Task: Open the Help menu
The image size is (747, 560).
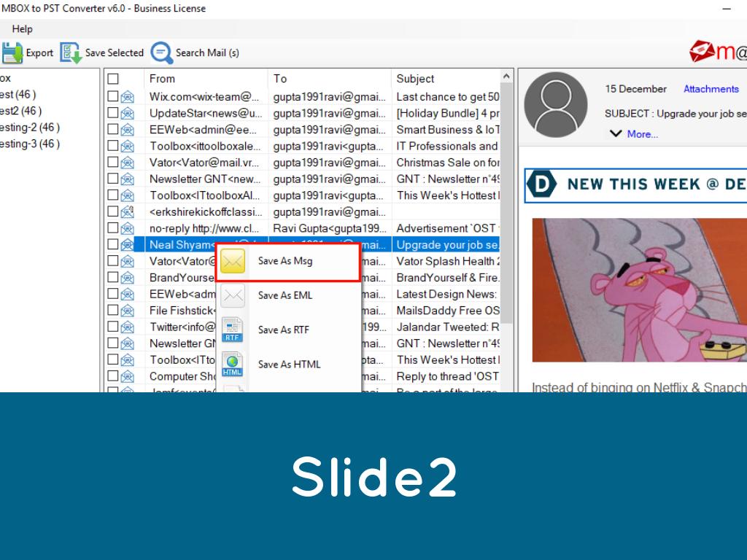Action: [x=23, y=29]
